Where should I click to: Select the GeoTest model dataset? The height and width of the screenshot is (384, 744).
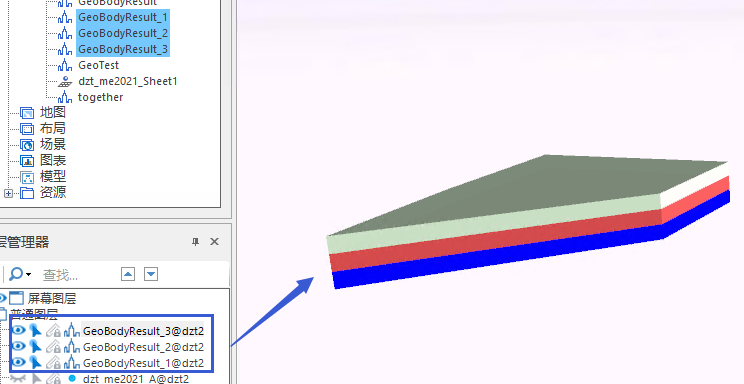coord(98,65)
